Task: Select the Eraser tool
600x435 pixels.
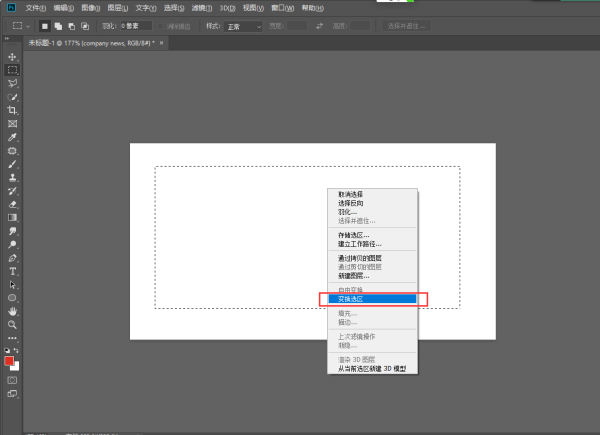Action: (12, 203)
